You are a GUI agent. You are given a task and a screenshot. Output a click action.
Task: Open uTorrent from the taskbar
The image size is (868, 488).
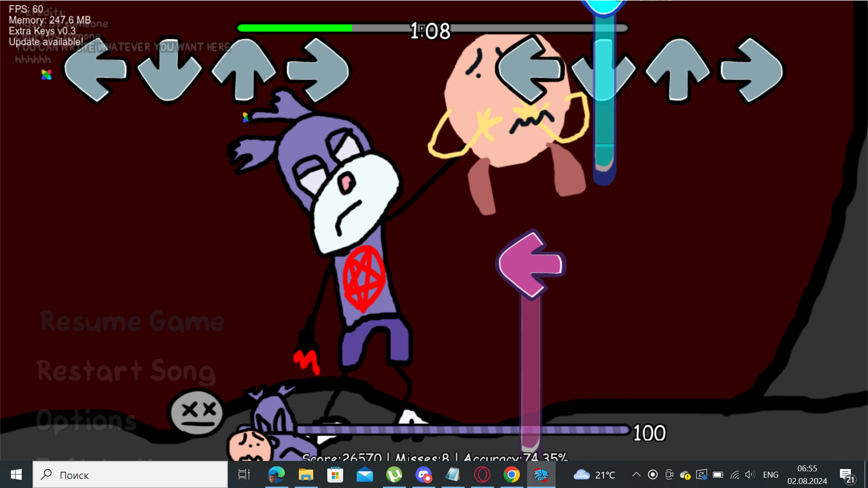(395, 475)
